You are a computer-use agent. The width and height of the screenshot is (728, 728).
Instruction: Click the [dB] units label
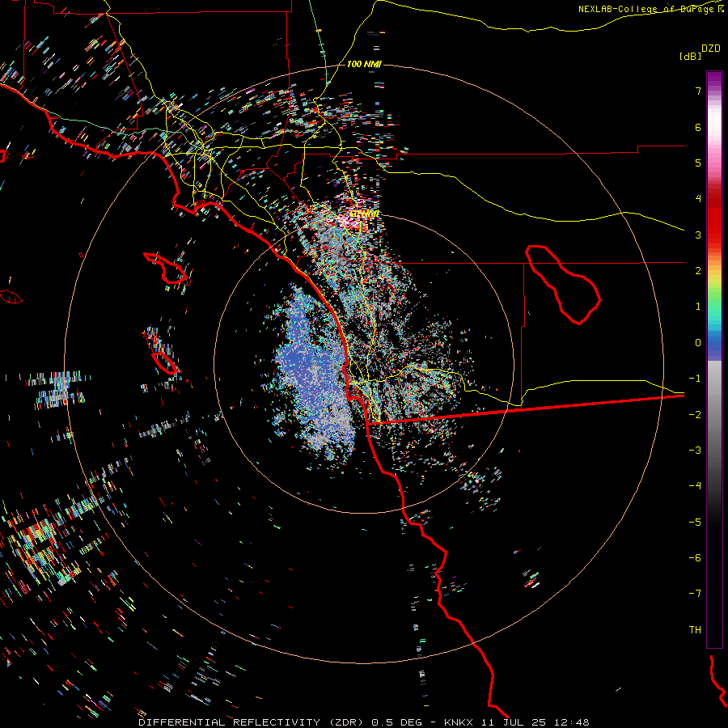coord(690,56)
